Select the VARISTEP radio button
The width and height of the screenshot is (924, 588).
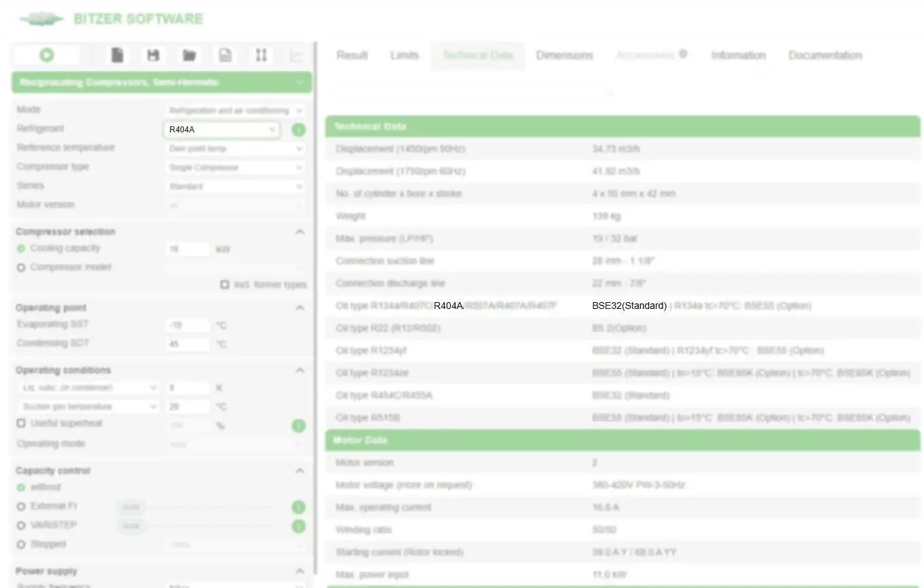coord(21,526)
